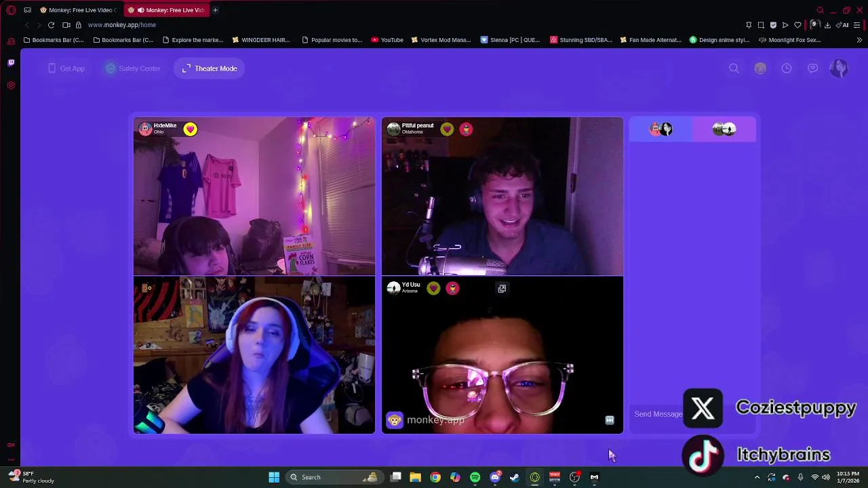This screenshot has width=868, height=488.
Task: Open the Twitch icon in the Opera sidebar
Action: pyautogui.click(x=11, y=62)
